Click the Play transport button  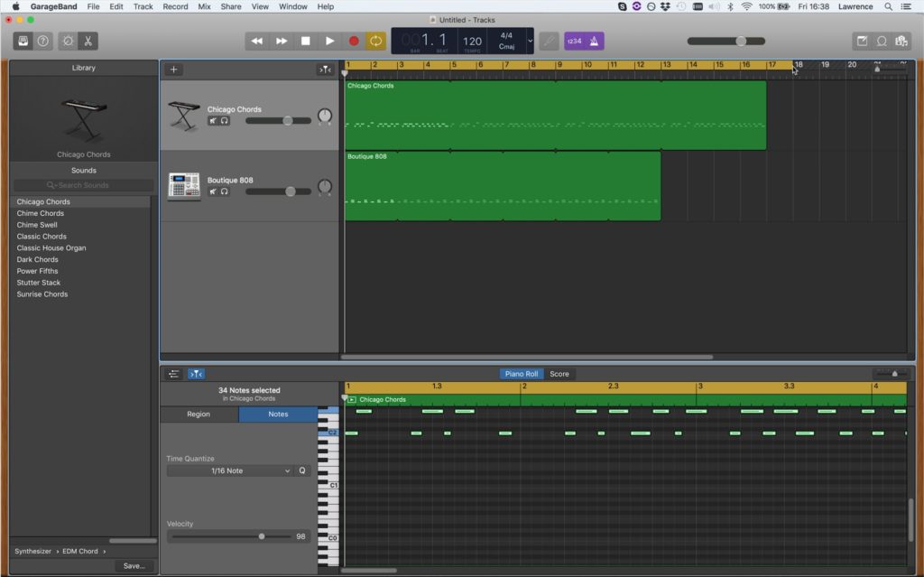(329, 41)
